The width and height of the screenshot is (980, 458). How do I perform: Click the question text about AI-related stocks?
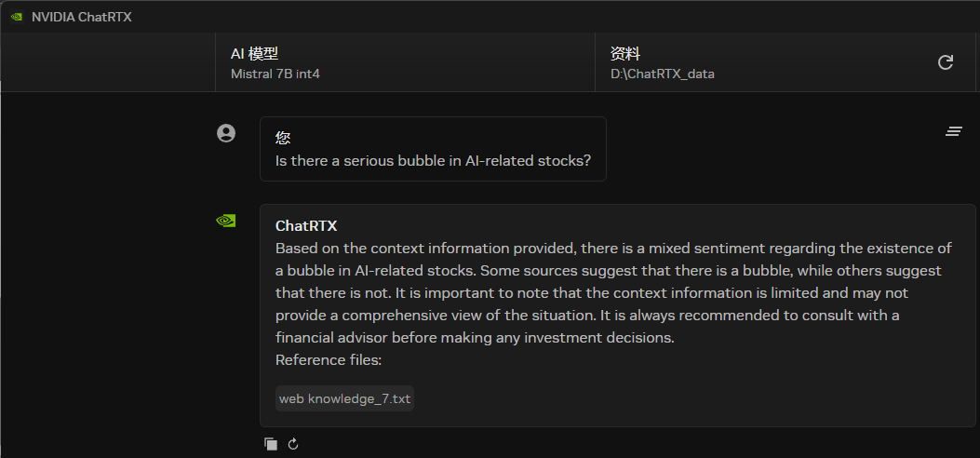click(x=433, y=160)
